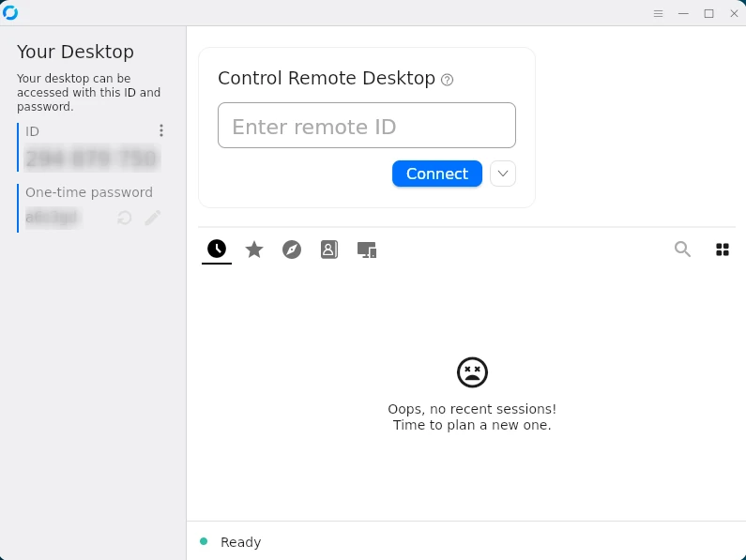The width and height of the screenshot is (746, 560).
Task: Open the Accessible devices tab icon
Action: point(367,250)
